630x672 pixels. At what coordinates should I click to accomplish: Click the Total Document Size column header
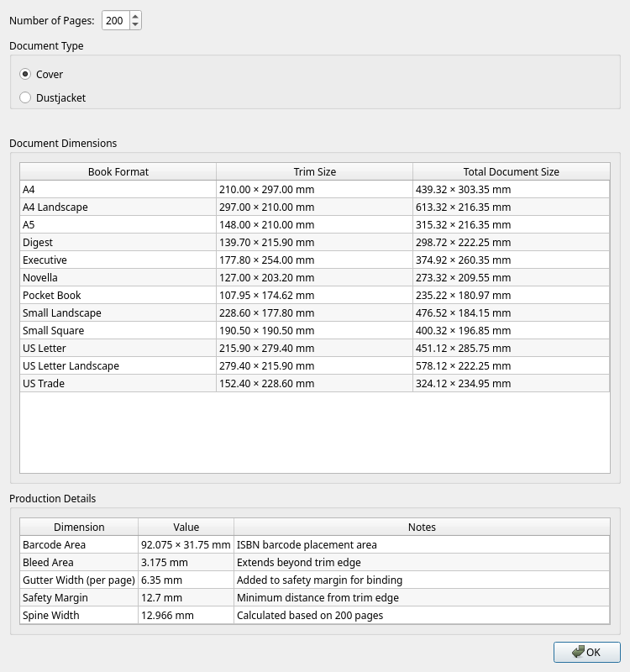511,171
